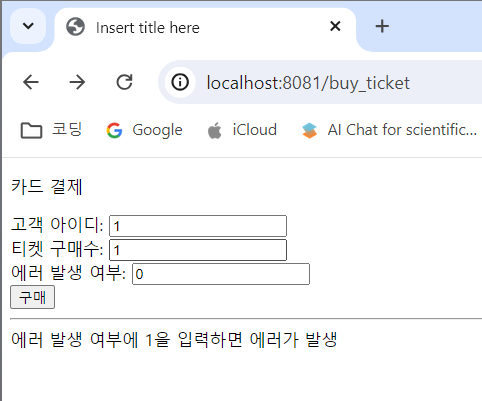This screenshot has height=401, width=482.
Task: Click the browser forward arrow
Action: [77, 82]
